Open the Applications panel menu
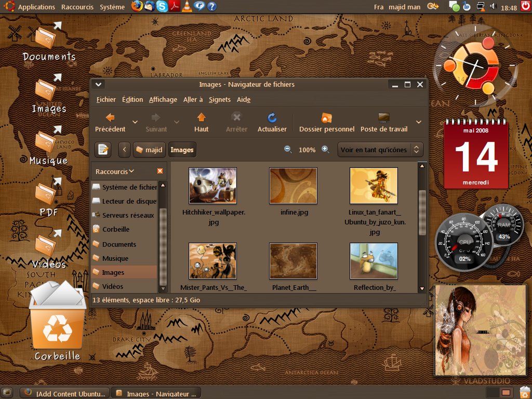The height and width of the screenshot is (399, 532). (x=36, y=7)
